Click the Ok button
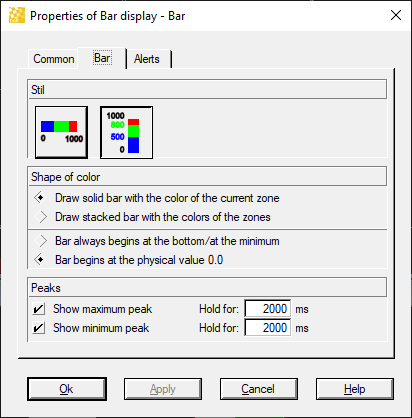 (x=67, y=389)
